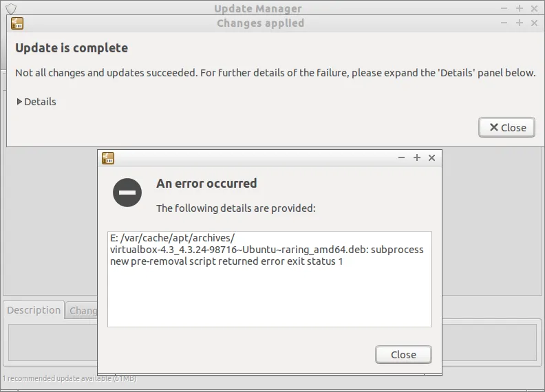
Task: Close Changes applied window via titlebar X
Action: pyautogui.click(x=534, y=23)
